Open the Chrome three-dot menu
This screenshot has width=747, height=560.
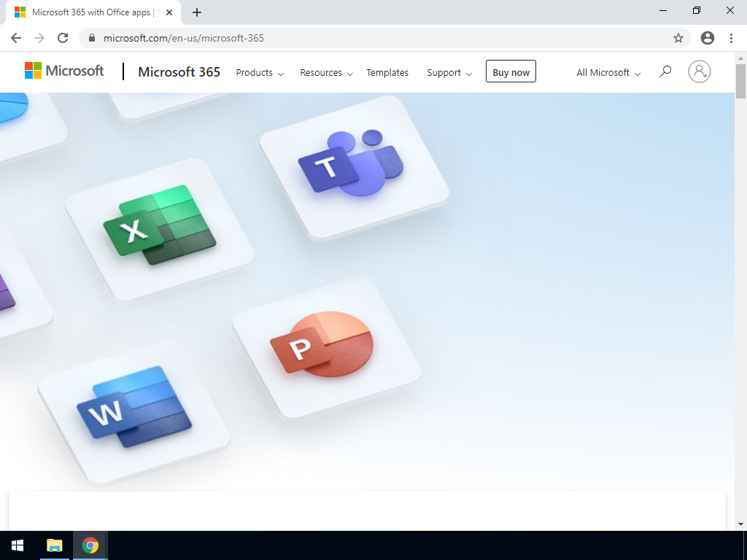[731, 38]
